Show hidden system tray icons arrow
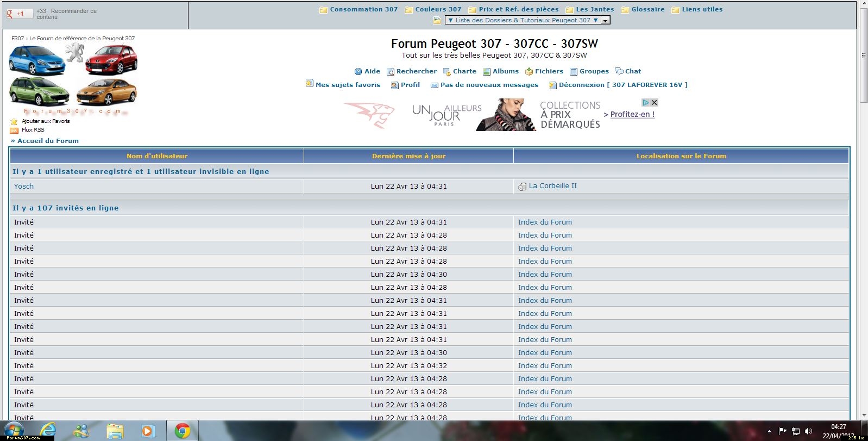 point(769,431)
